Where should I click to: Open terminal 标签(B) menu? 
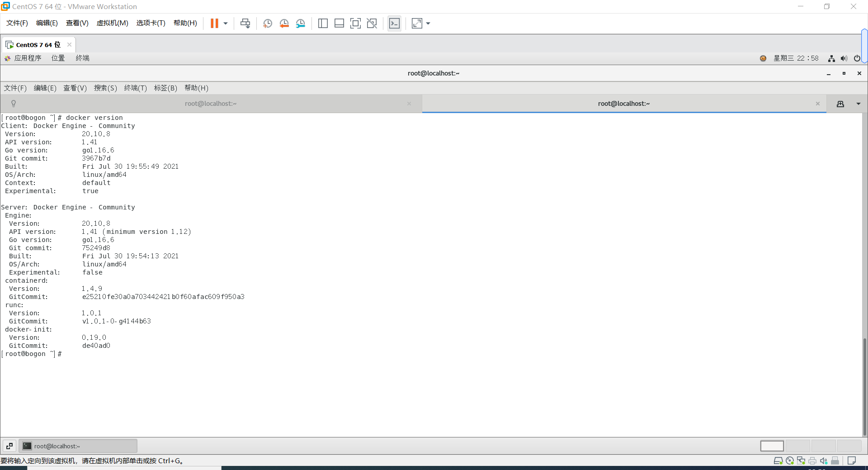point(165,88)
